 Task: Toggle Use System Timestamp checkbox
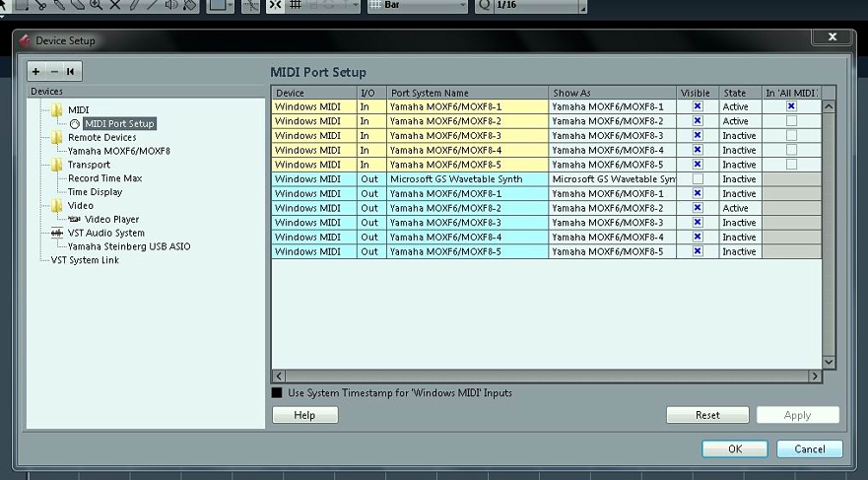[277, 393]
